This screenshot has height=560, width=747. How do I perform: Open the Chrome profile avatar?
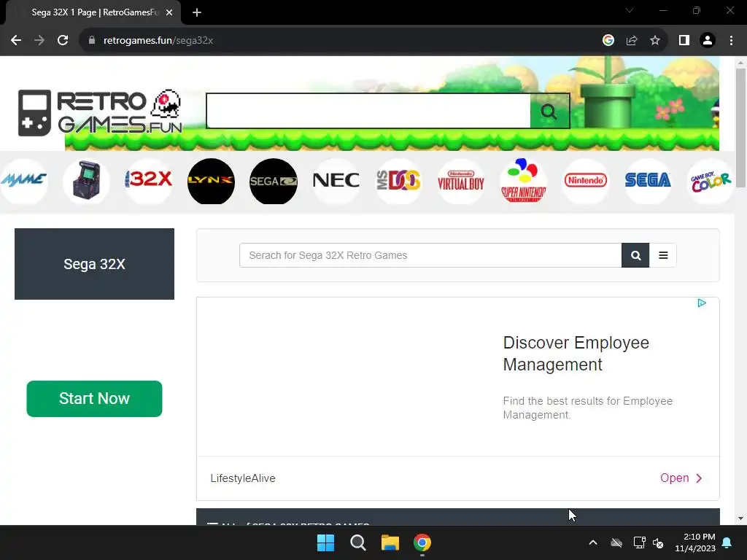tap(708, 41)
